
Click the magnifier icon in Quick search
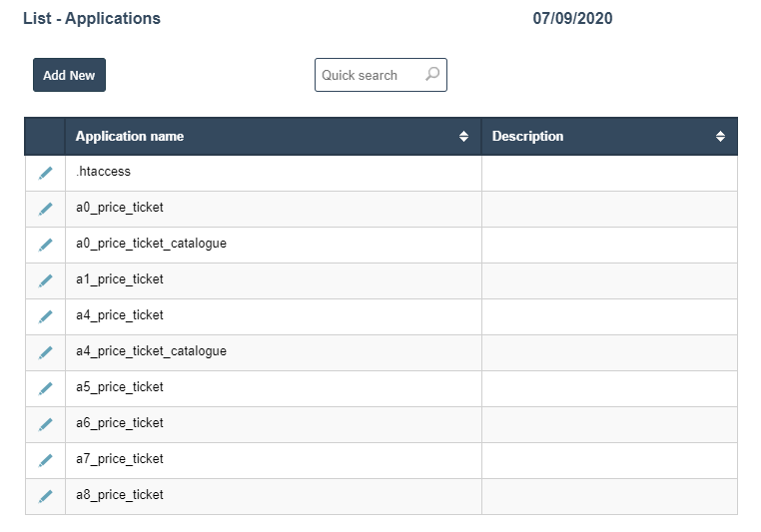[x=432, y=74]
